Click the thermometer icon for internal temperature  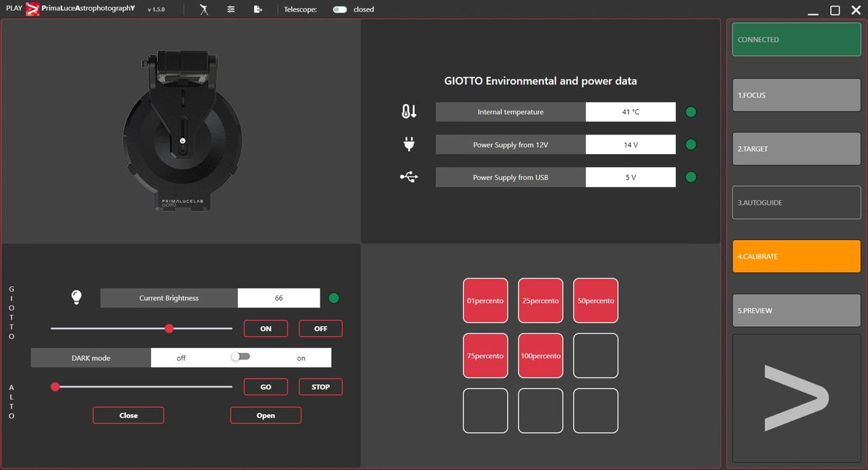pyautogui.click(x=409, y=111)
